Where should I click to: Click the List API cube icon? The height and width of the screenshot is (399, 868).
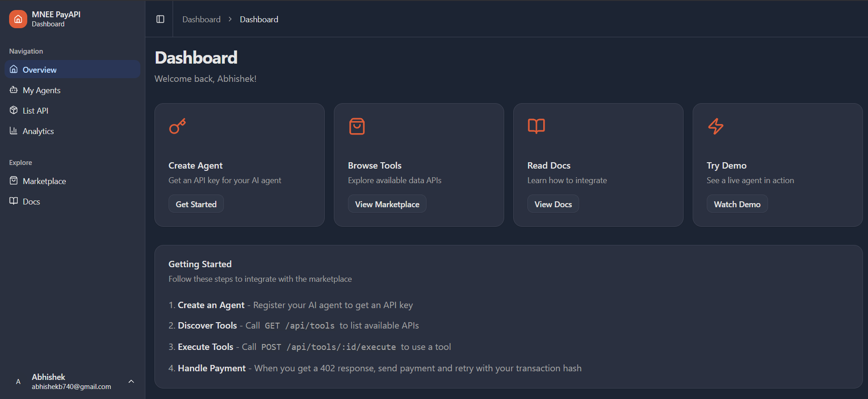pyautogui.click(x=14, y=110)
